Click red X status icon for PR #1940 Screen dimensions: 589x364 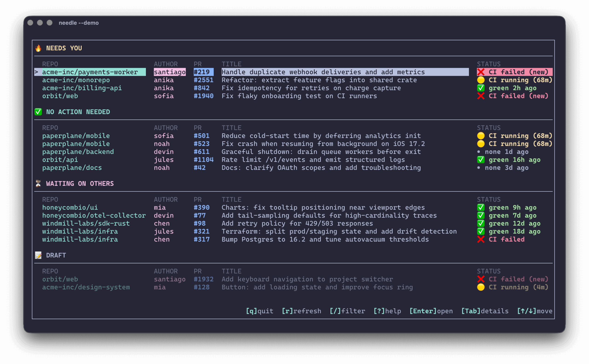481,96
